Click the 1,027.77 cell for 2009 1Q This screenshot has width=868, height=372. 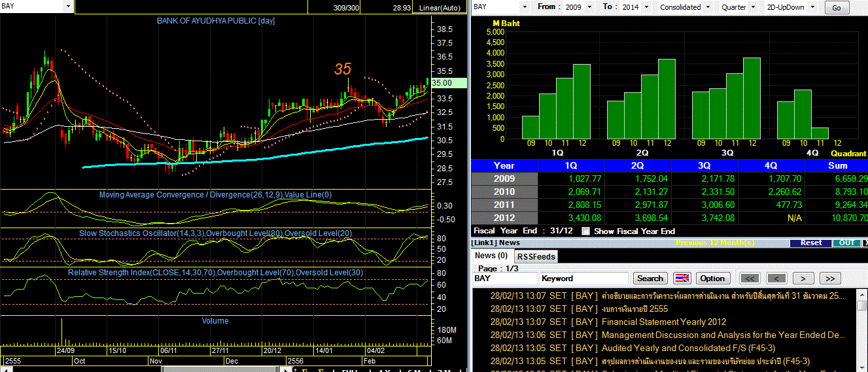click(571, 178)
